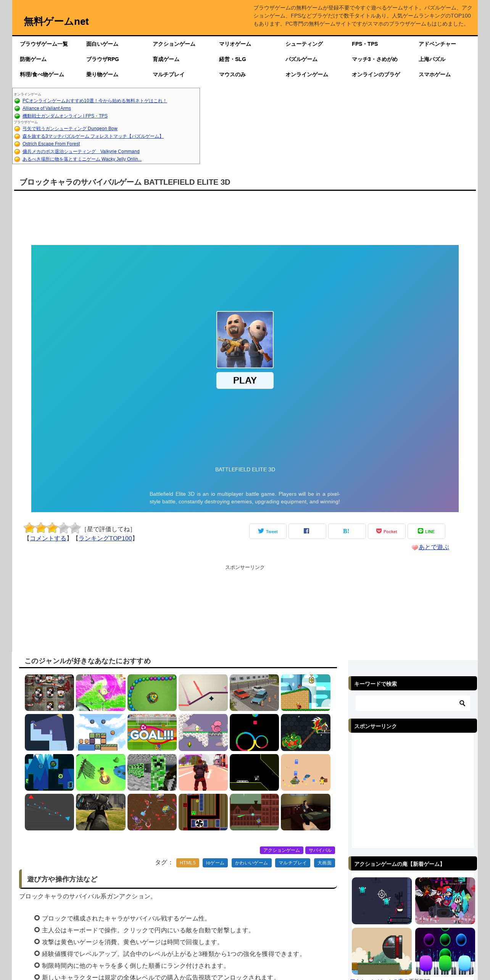The height and width of the screenshot is (980, 490).
Task: Click the PLAY button for Battlefield Elite 3D
Action: 245,380
